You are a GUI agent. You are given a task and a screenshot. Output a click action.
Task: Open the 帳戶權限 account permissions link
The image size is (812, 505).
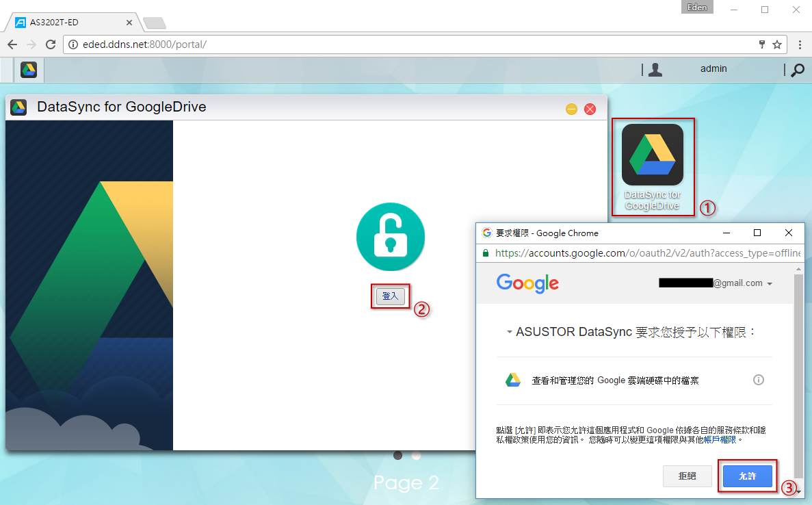[x=720, y=440]
